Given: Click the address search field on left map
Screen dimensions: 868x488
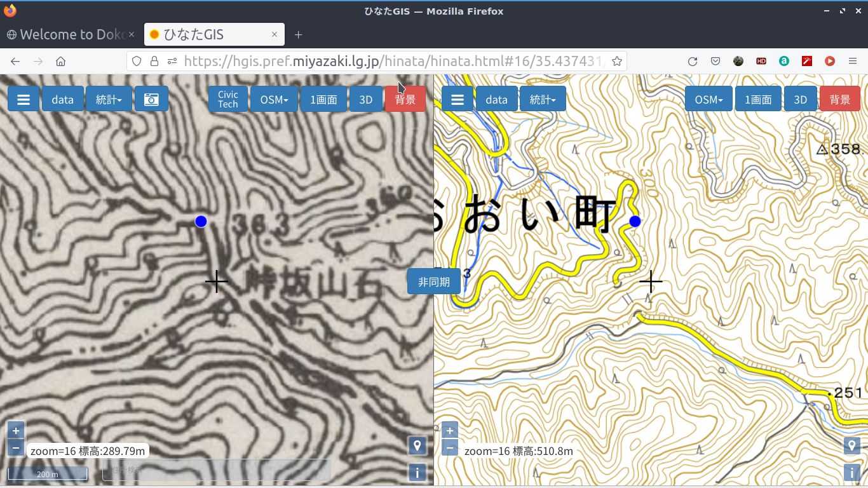Looking at the screenshot, I should click(216, 470).
